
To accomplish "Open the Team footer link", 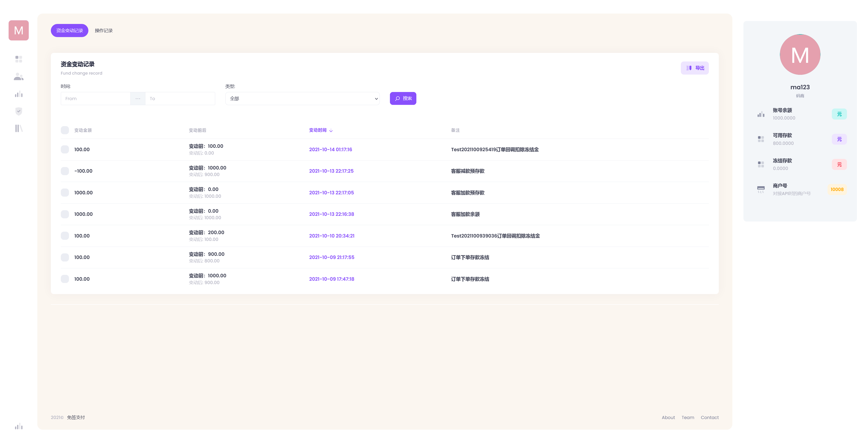I will pos(688,417).
